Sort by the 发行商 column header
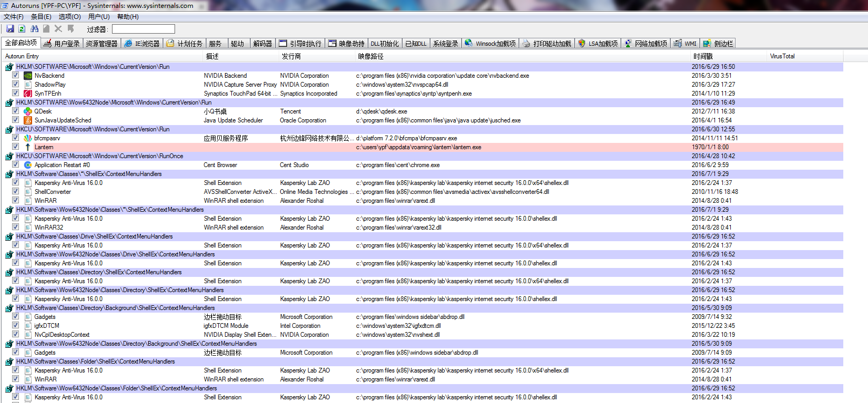Viewport: 868px width, 403px height. 318,56
